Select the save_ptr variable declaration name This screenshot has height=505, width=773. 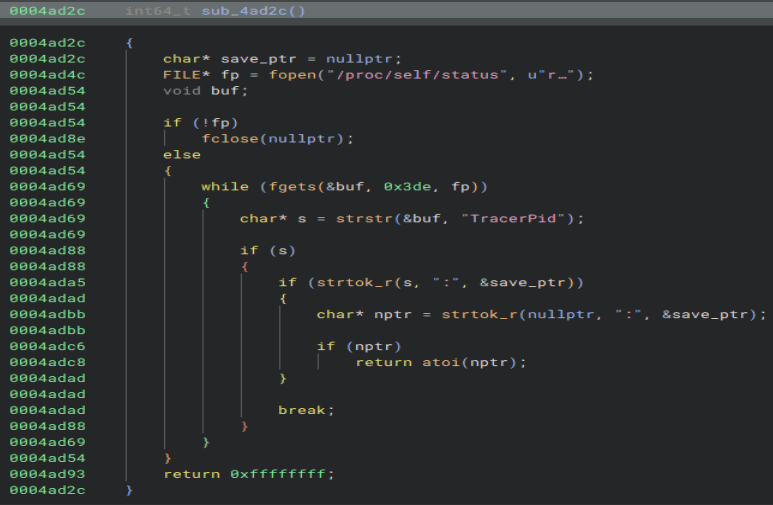click(x=259, y=59)
